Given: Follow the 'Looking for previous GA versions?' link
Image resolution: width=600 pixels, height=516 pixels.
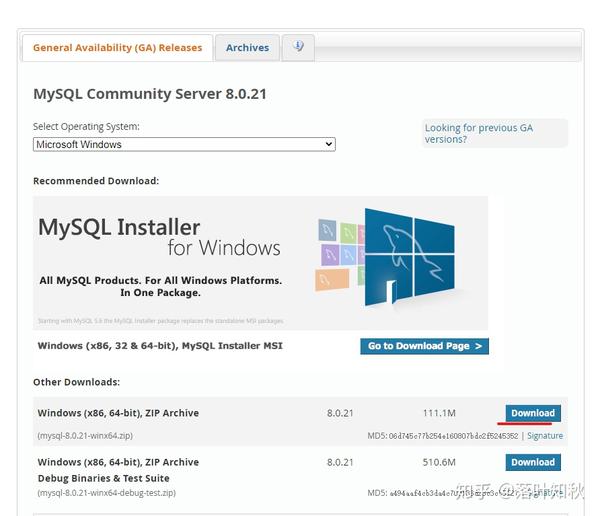Looking at the screenshot, I should coord(478,133).
